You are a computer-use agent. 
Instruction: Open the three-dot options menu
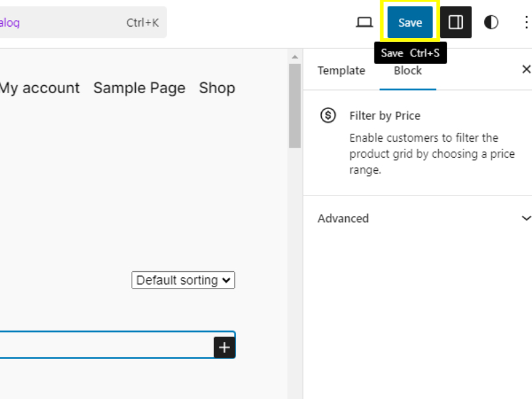[526, 23]
